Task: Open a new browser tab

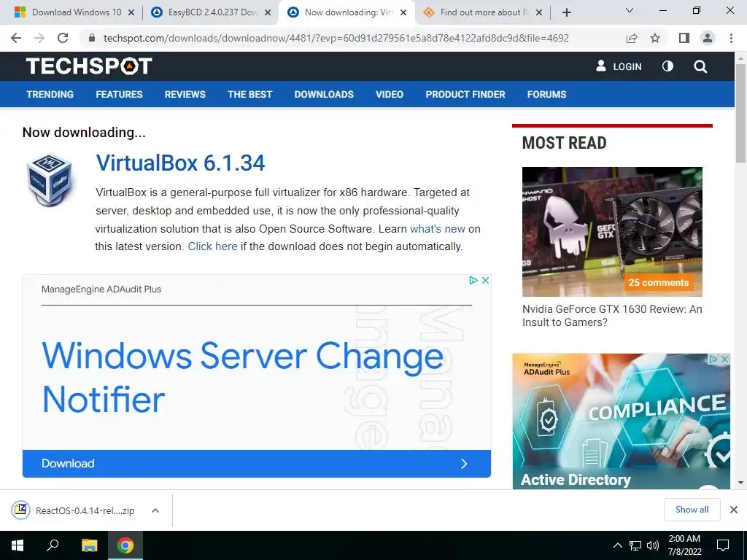Action: pos(566,12)
